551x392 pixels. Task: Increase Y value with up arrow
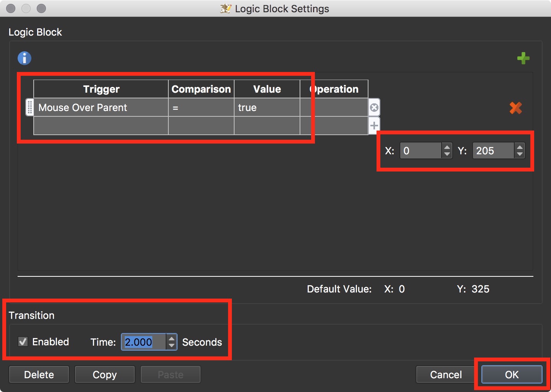[x=520, y=147]
